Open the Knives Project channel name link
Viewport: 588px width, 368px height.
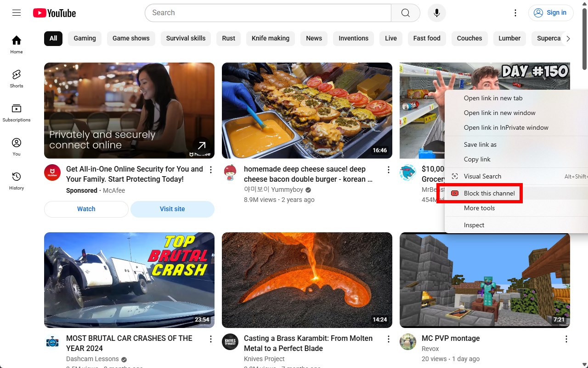[x=264, y=359]
